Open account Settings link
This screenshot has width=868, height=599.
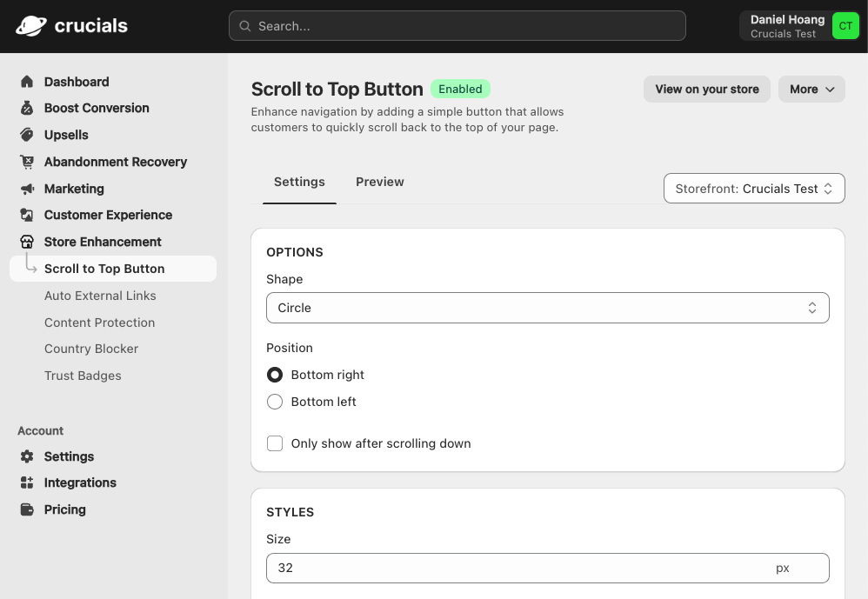(x=70, y=456)
